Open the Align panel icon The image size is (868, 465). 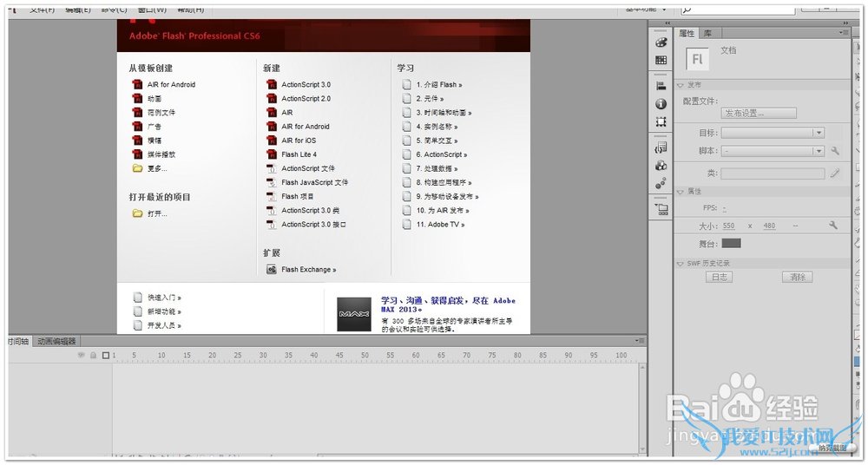coord(661,86)
